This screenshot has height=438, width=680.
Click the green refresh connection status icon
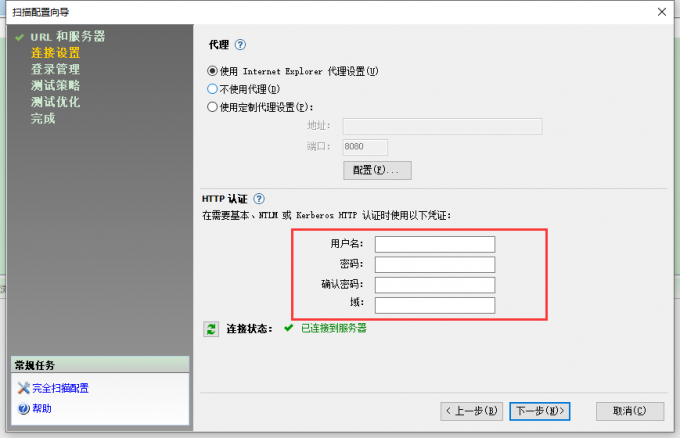point(211,329)
